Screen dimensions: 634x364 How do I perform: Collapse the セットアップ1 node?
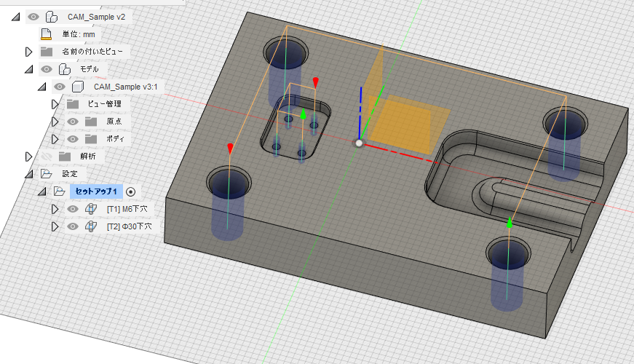[x=42, y=191]
